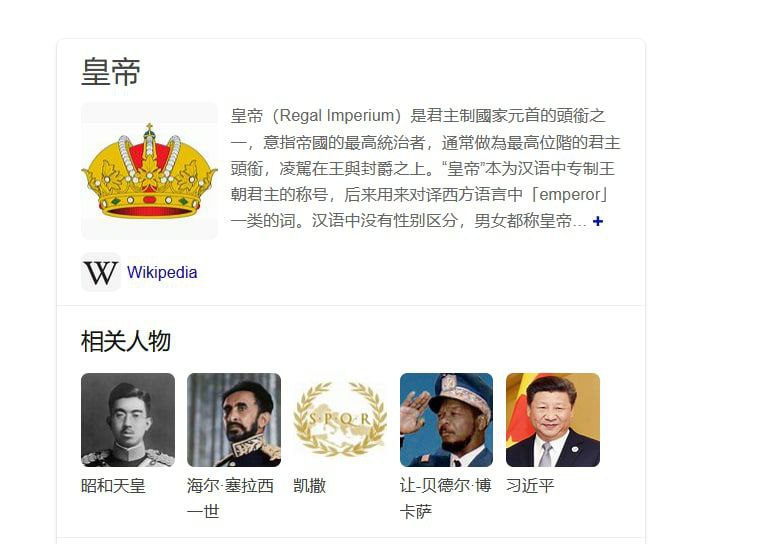Open the 海尔·塞拉西一世 portrait thumbnail
The image size is (773, 544).
pos(234,420)
